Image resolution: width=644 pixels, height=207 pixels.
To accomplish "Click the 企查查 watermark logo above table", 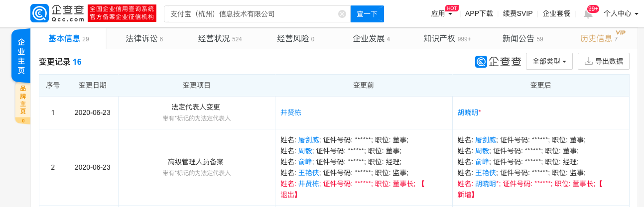I will pyautogui.click(x=498, y=61).
